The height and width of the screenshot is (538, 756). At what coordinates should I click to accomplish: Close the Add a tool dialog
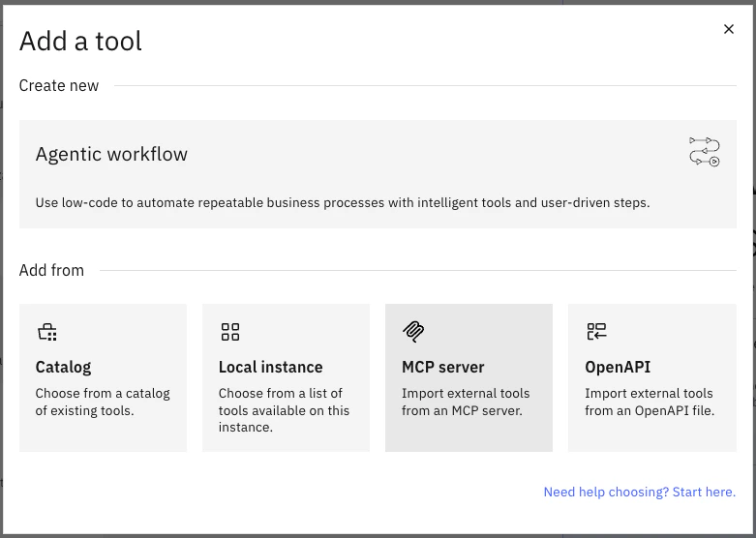tap(729, 30)
